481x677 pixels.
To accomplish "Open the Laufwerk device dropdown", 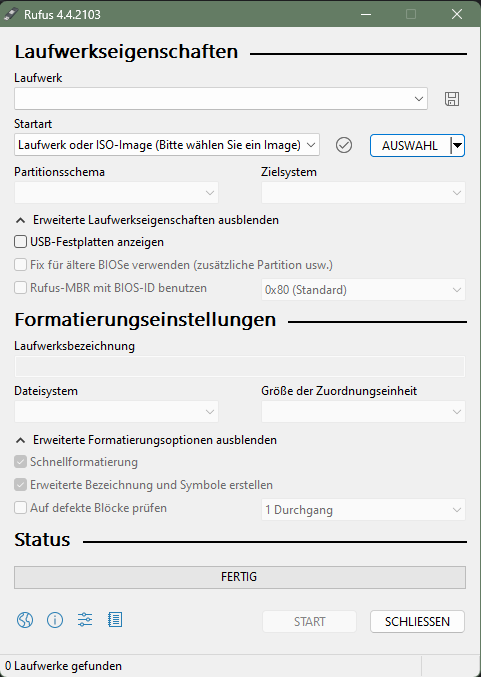I will 221,98.
